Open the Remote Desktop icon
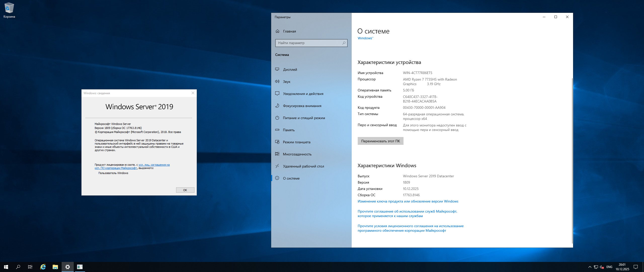This screenshot has height=272, width=644. click(x=277, y=166)
